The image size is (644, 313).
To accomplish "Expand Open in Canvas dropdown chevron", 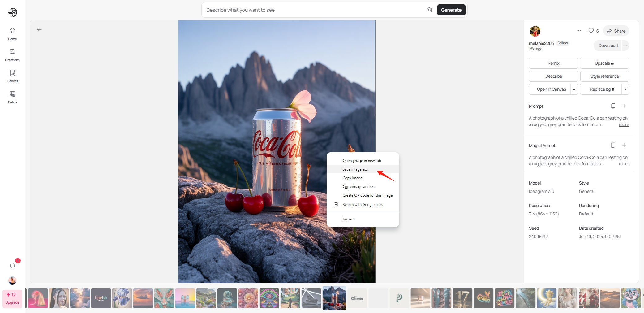I will (574, 89).
